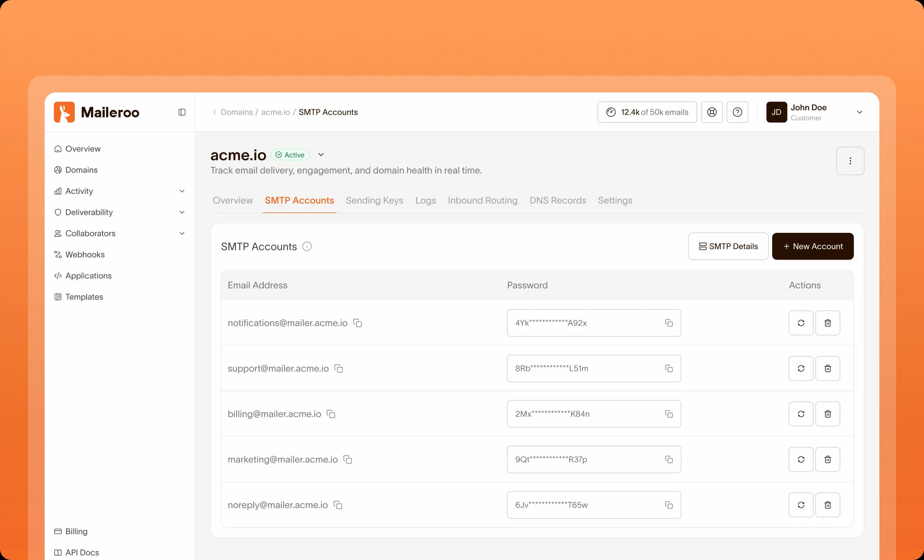Viewport: 924px width, 560px height.
Task: Open Overview in the sidebar
Action: click(x=77, y=149)
